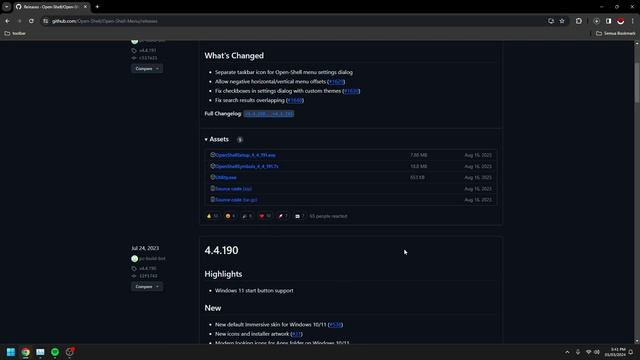Viewport: 640px width, 360px height.
Task: Toggle the rocket reaction
Action: [x=283, y=216]
